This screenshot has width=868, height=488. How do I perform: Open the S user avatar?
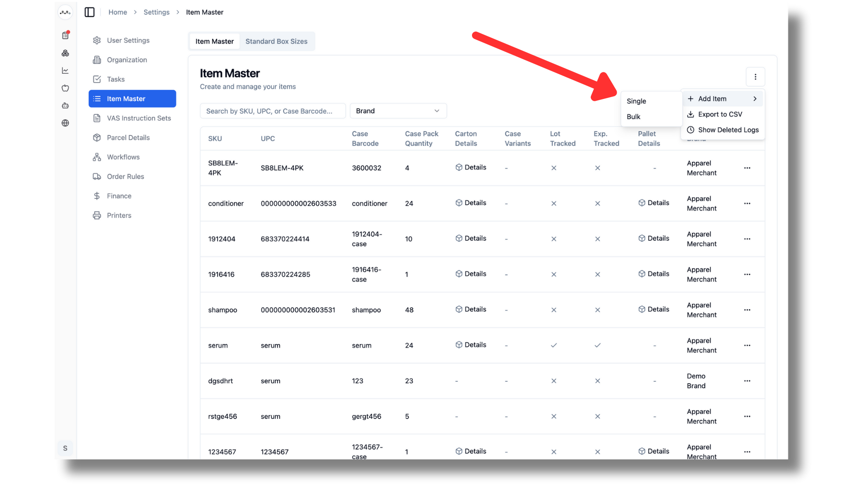tap(65, 448)
